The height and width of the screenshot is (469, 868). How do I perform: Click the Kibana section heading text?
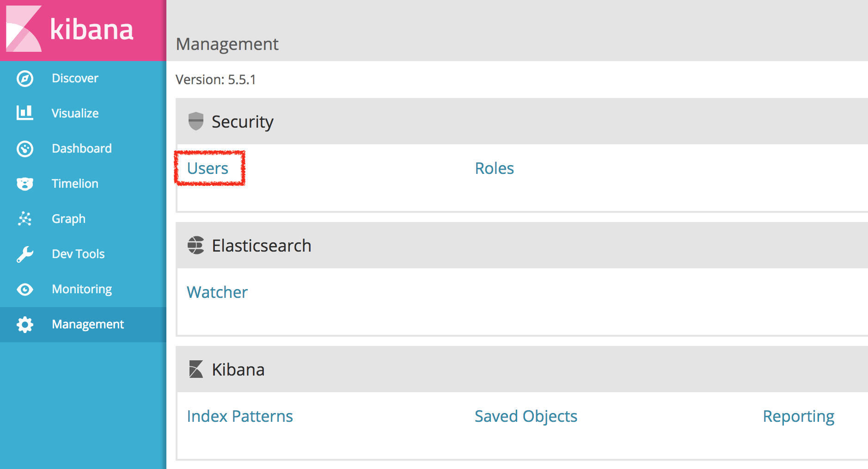238,370
